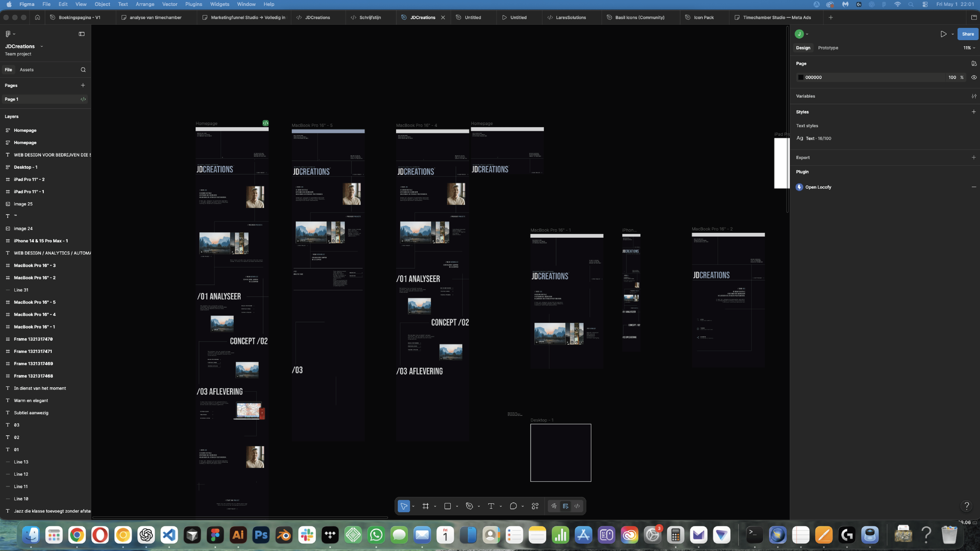Switch to Design mode in toolbar

[566, 506]
